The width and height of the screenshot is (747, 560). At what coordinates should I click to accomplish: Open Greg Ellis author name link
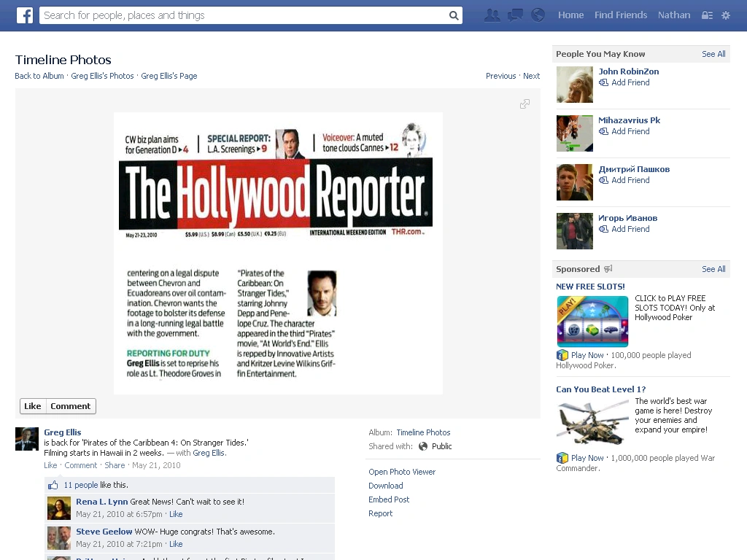tap(63, 432)
